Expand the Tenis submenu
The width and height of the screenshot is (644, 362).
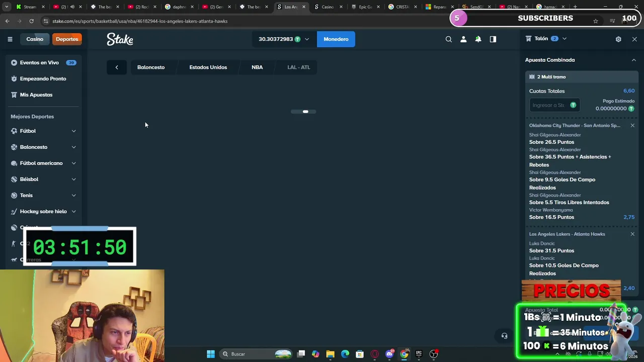(x=73, y=196)
